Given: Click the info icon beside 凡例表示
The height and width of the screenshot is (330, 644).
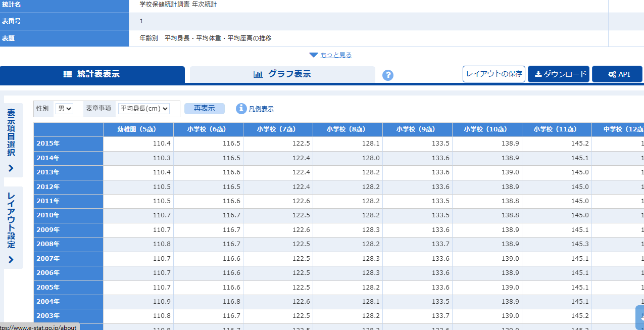Looking at the screenshot, I should pos(241,109).
